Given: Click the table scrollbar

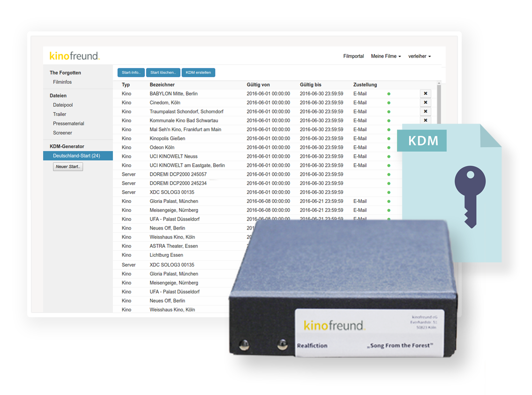Looking at the screenshot, I should (x=439, y=104).
